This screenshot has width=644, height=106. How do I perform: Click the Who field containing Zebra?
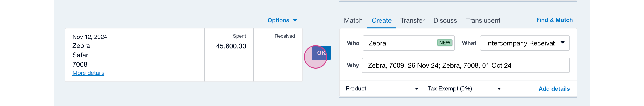tap(400, 43)
